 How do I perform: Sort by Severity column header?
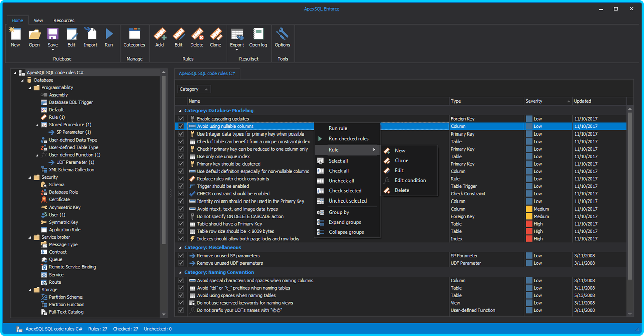[548, 101]
